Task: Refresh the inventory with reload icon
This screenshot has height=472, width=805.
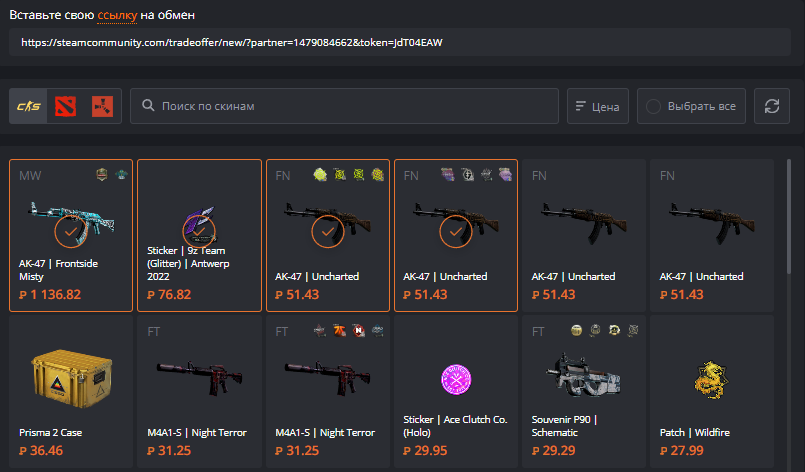Action: tap(772, 106)
